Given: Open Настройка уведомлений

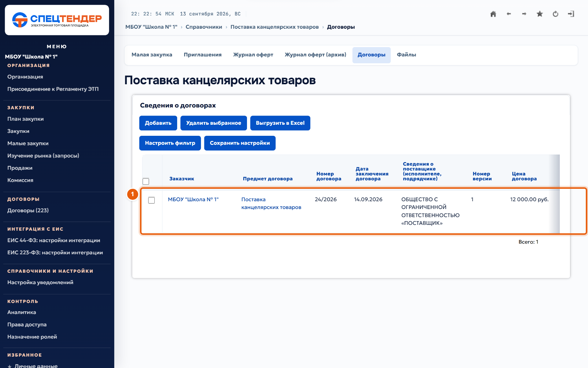Looking at the screenshot, I should [x=40, y=283].
